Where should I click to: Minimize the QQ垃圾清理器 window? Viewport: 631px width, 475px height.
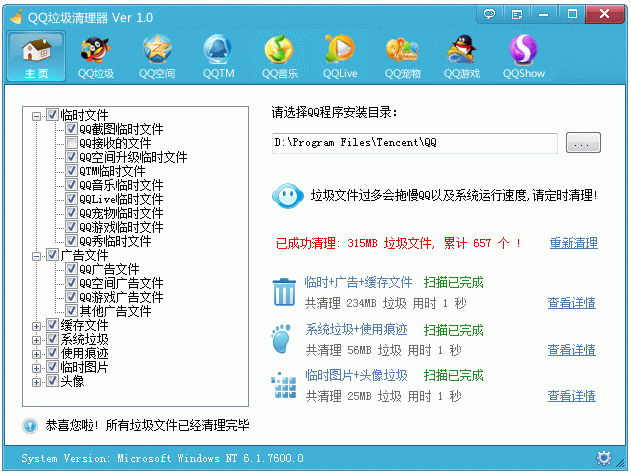point(544,14)
